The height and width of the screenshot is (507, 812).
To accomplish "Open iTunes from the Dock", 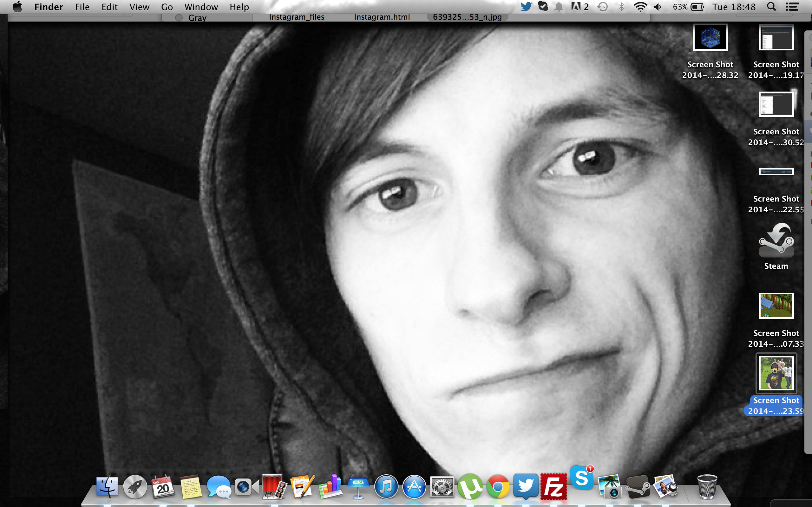I will point(386,486).
